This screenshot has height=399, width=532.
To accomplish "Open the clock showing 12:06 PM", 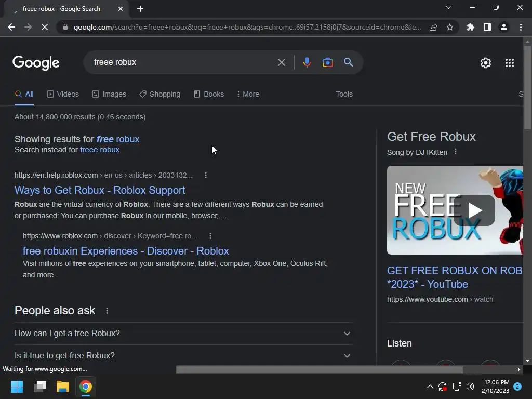I will (x=496, y=387).
